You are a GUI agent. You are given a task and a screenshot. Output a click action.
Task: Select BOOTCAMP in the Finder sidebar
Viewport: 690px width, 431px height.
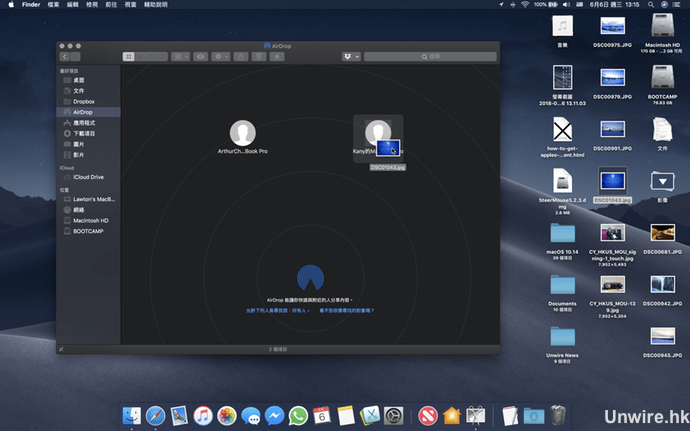(x=88, y=231)
